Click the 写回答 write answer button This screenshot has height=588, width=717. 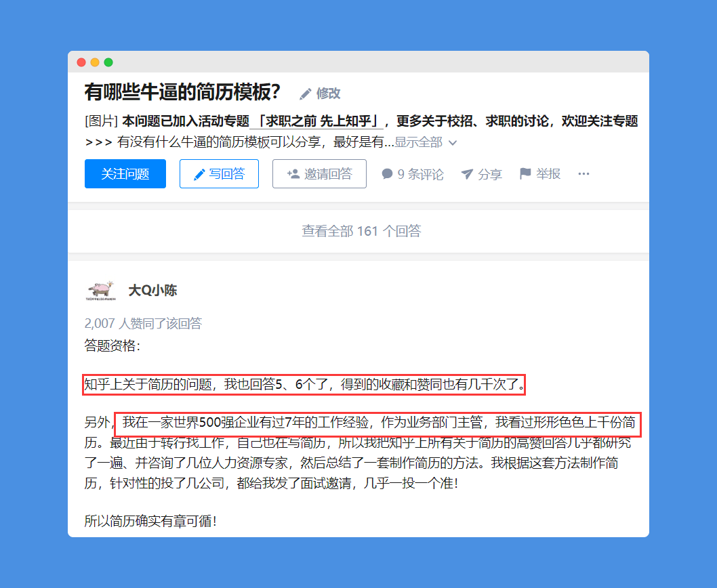(219, 173)
